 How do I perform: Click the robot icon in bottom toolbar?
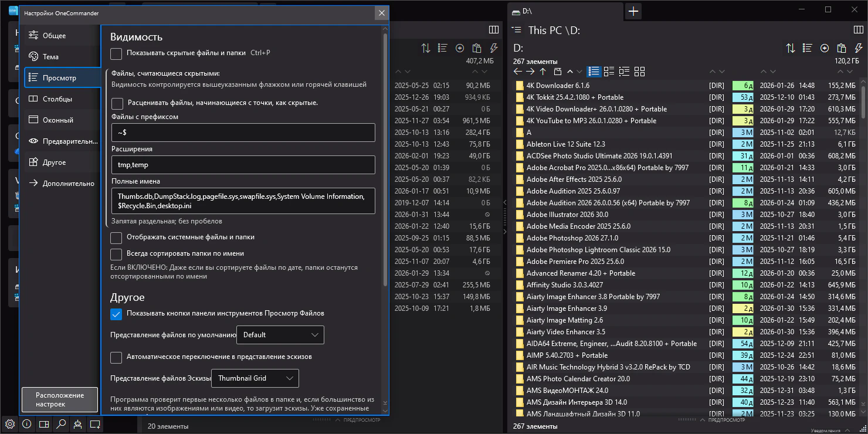(78, 424)
